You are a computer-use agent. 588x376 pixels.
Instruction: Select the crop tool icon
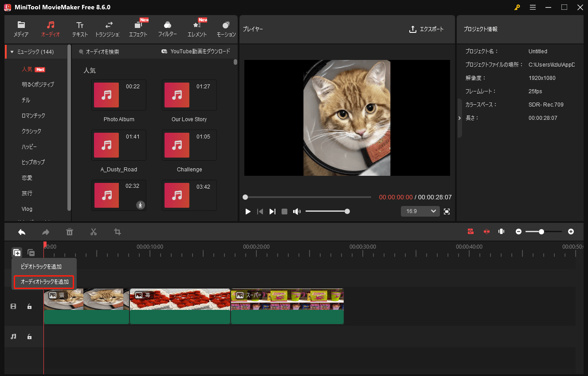click(118, 232)
